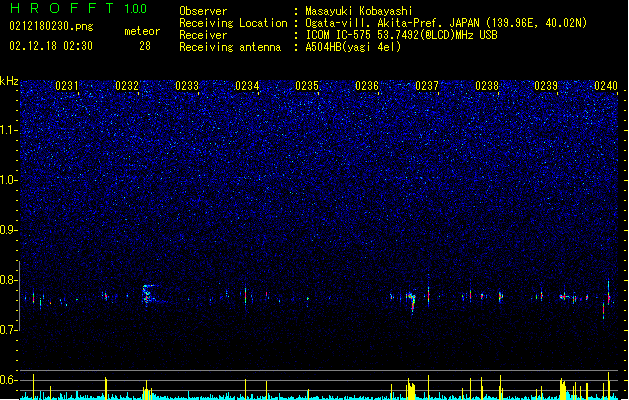Click the 0231 time marker
Viewport: 629px width, 400px height.
(x=67, y=86)
